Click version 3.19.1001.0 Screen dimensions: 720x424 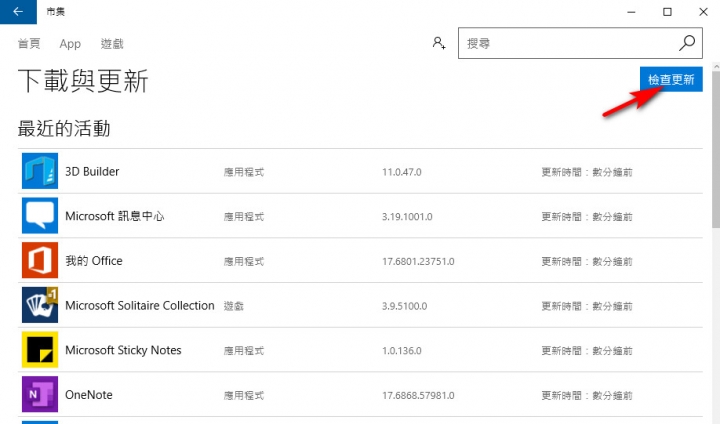point(407,216)
